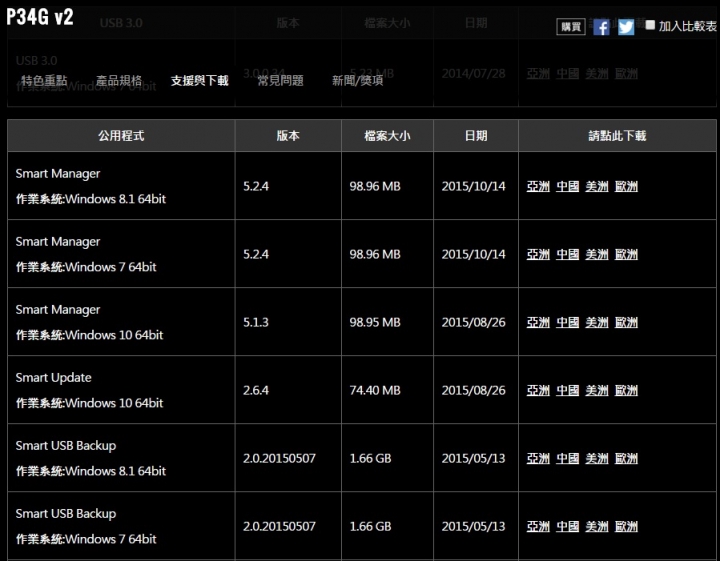Download Smart Update from 中國 server
The height and width of the screenshot is (561, 720).
pyautogui.click(x=567, y=390)
